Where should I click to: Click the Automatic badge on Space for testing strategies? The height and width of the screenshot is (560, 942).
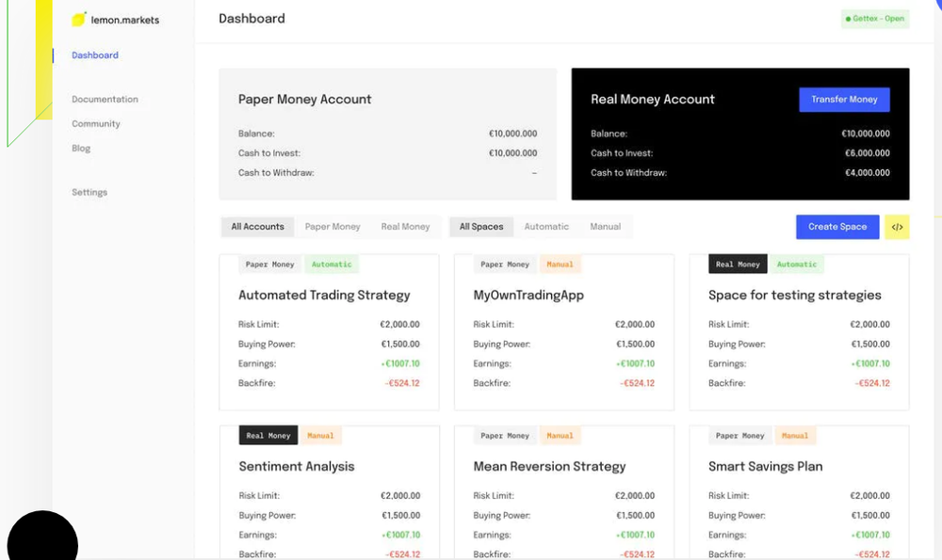(797, 264)
